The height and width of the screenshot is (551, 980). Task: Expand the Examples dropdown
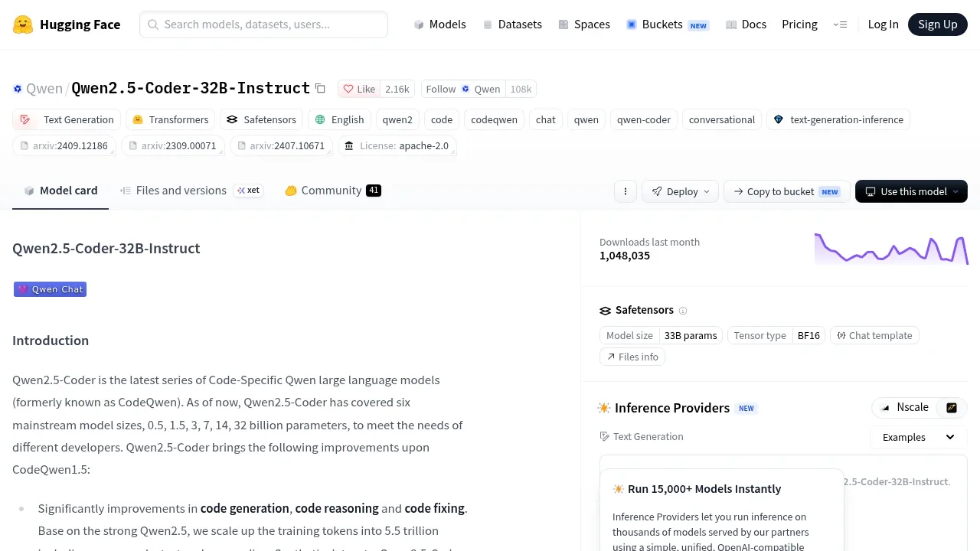click(919, 437)
